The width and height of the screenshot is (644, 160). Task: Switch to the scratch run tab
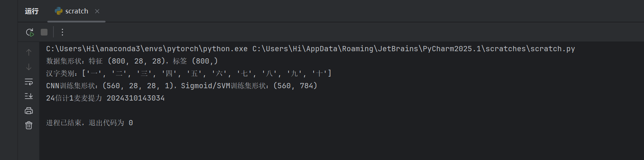click(x=76, y=11)
